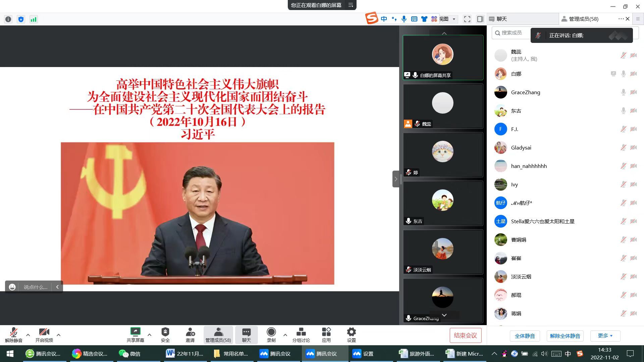Click the 结束会议 end meeting button
The image size is (644, 362).
[x=465, y=336]
